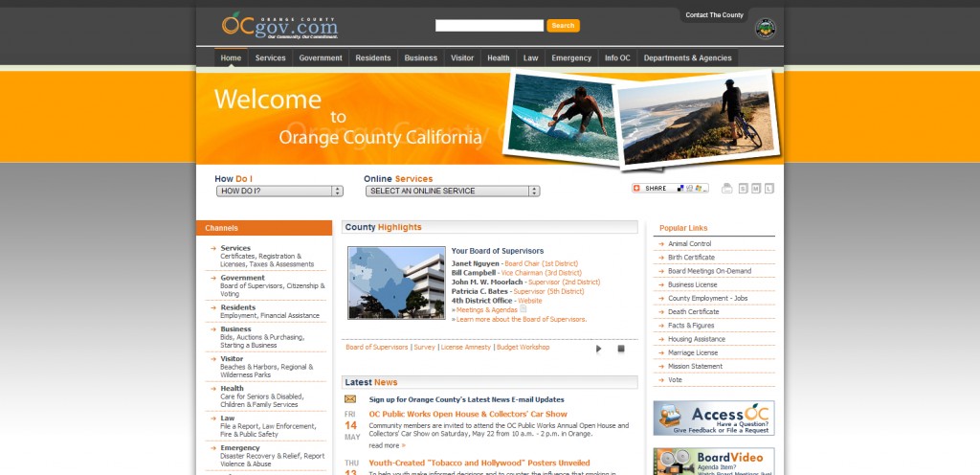Open Emergency in the Channels list
This screenshot has height=475, width=980.
click(x=240, y=448)
